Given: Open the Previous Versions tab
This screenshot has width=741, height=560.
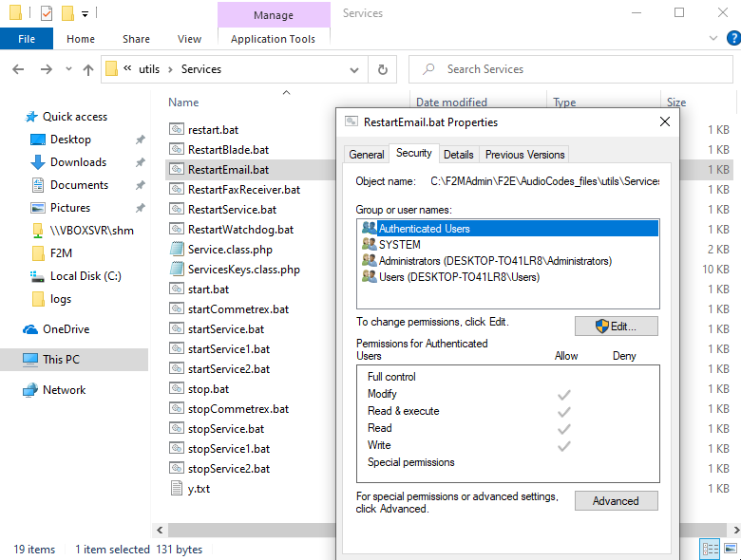Looking at the screenshot, I should (x=524, y=154).
